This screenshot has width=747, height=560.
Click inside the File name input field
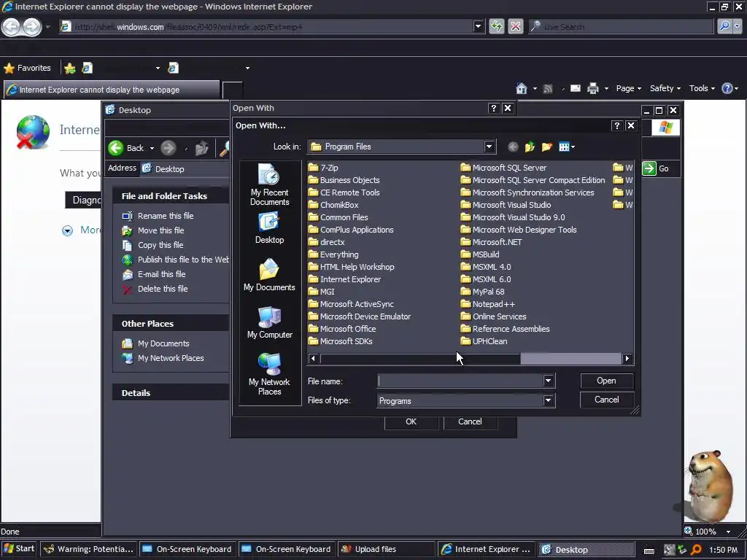(x=460, y=381)
